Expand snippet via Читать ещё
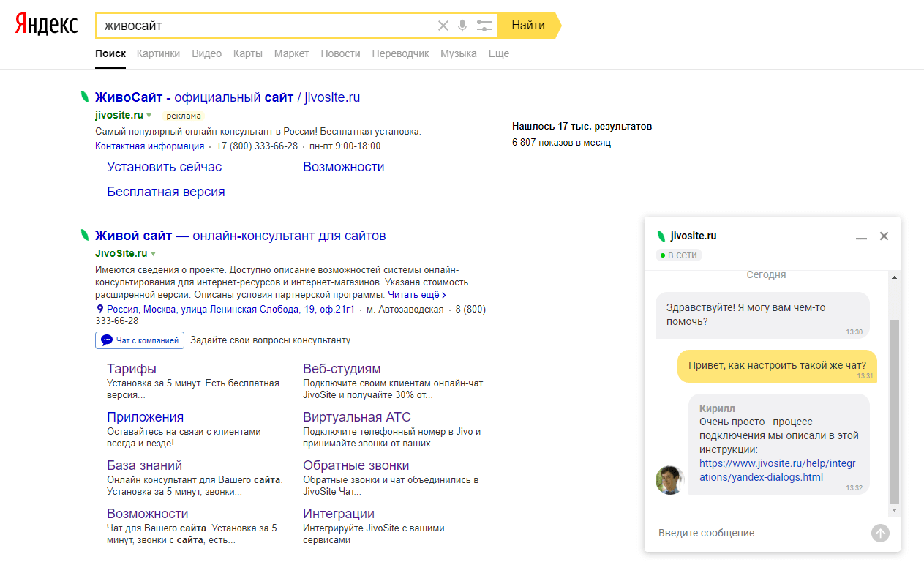This screenshot has height=565, width=924. tap(417, 295)
